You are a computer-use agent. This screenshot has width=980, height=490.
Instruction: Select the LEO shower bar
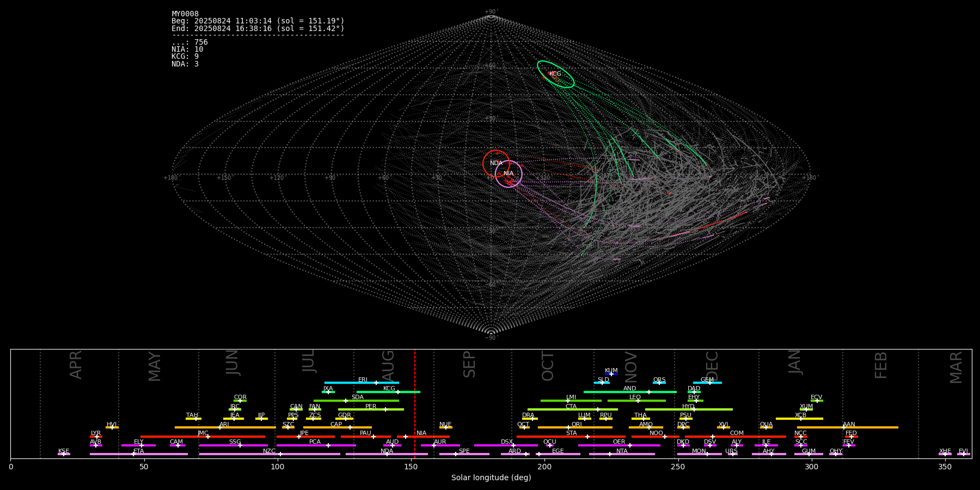pos(636,401)
